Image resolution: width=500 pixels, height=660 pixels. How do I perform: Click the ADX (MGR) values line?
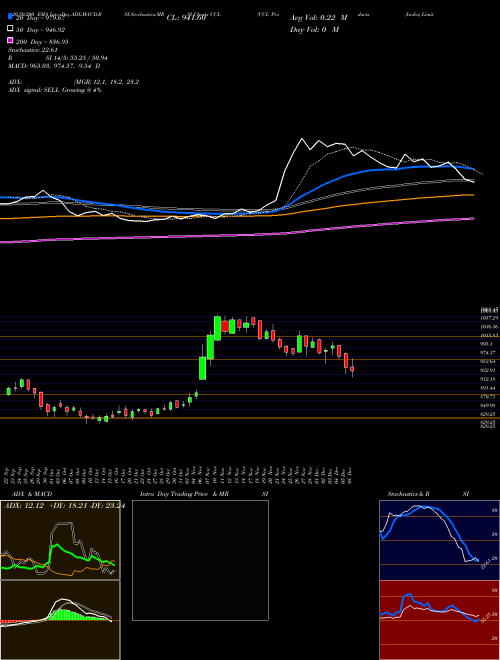[x=73, y=82]
